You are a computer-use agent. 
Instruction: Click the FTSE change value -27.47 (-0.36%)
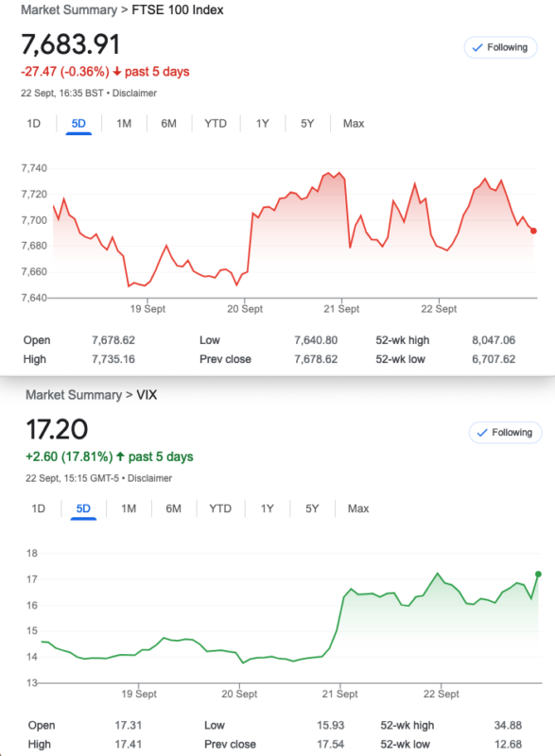[65, 72]
